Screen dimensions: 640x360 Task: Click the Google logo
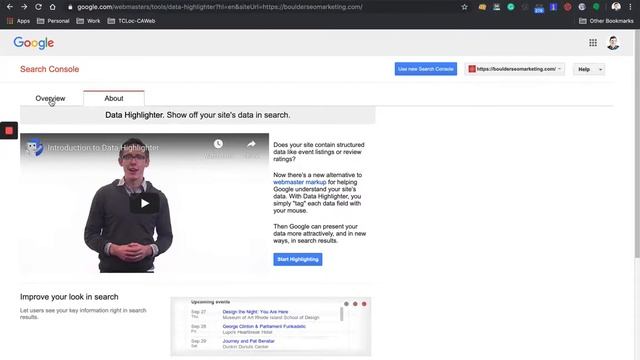coord(33,43)
